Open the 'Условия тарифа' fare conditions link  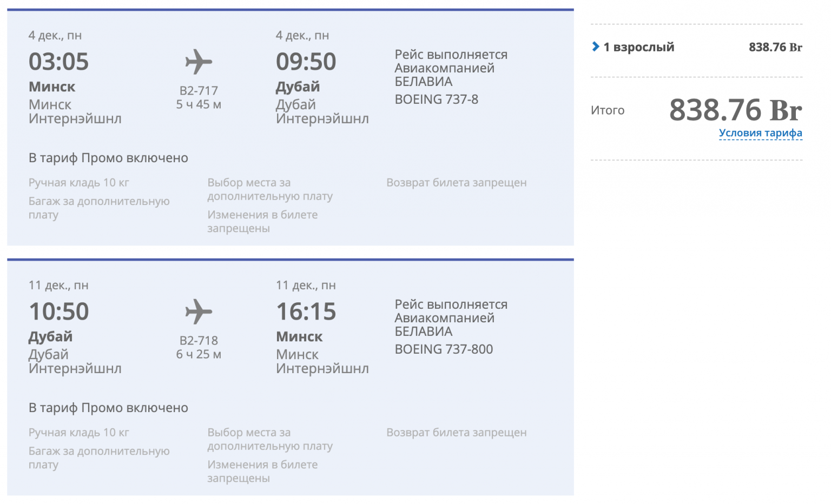tap(760, 133)
